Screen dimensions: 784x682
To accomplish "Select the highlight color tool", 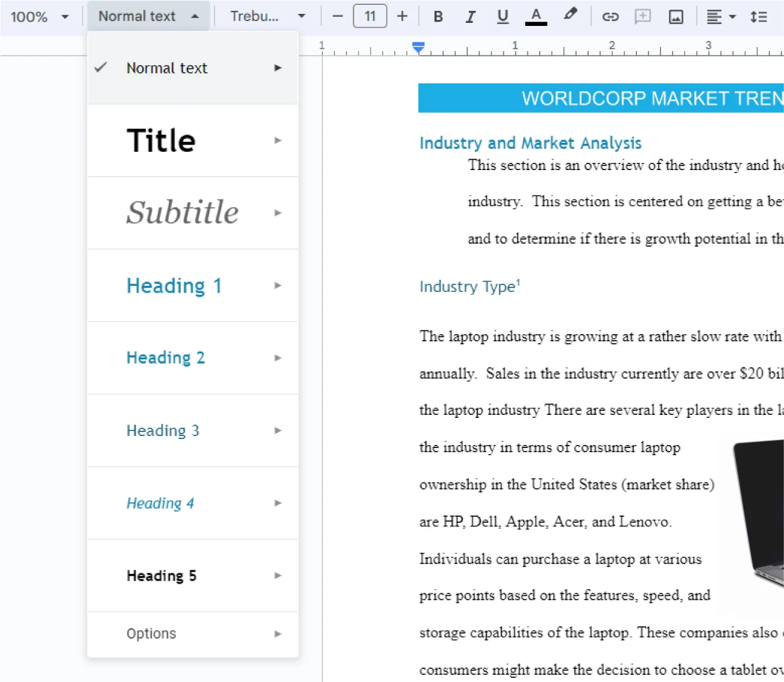I will pos(569,16).
